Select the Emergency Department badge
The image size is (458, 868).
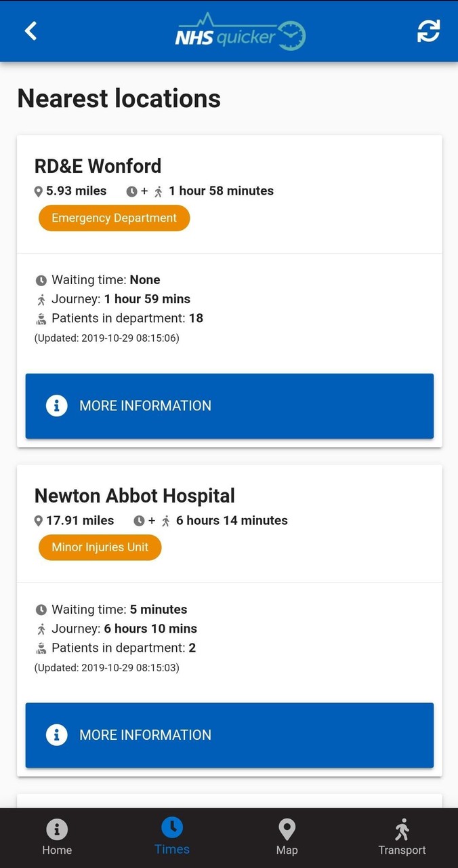pos(114,218)
